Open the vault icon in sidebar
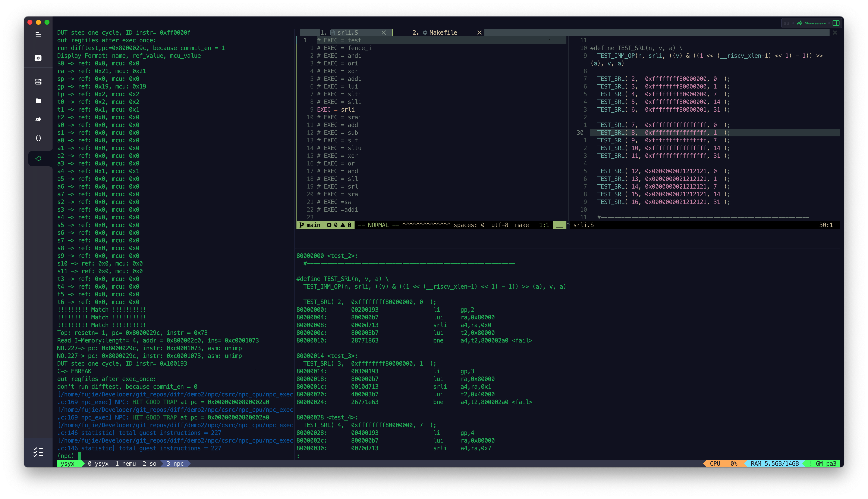This screenshot has height=499, width=868. 38,58
